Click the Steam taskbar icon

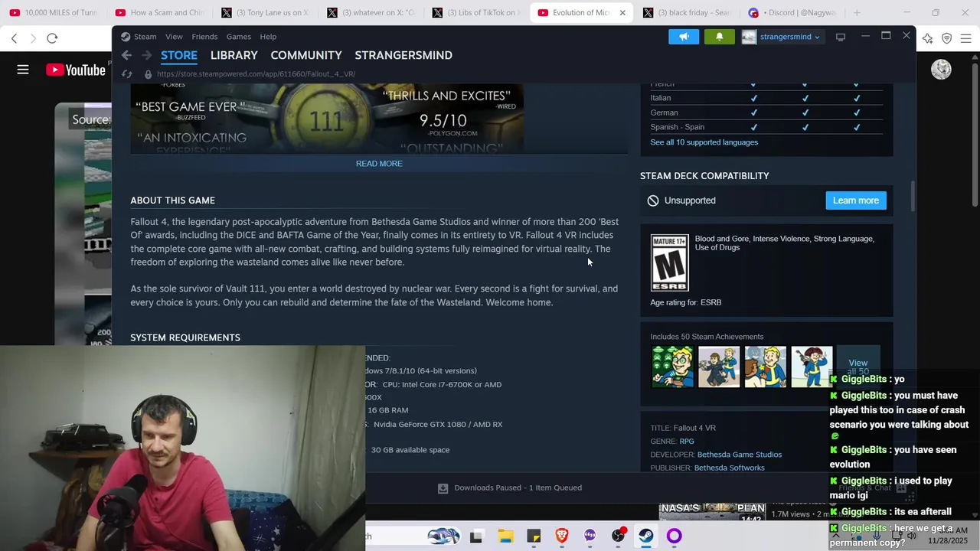tap(646, 536)
